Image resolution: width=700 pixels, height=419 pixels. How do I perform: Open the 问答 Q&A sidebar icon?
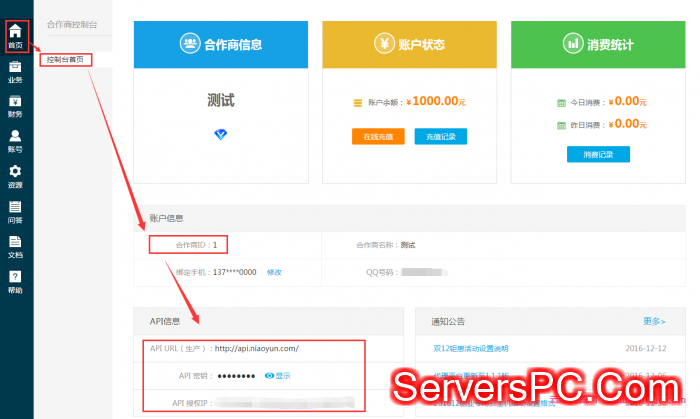tap(15, 211)
